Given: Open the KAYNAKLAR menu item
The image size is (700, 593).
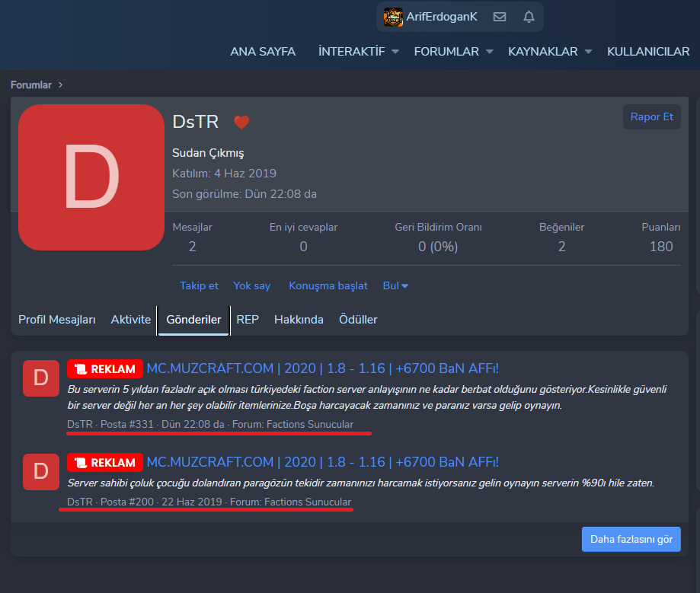Looking at the screenshot, I should [543, 52].
